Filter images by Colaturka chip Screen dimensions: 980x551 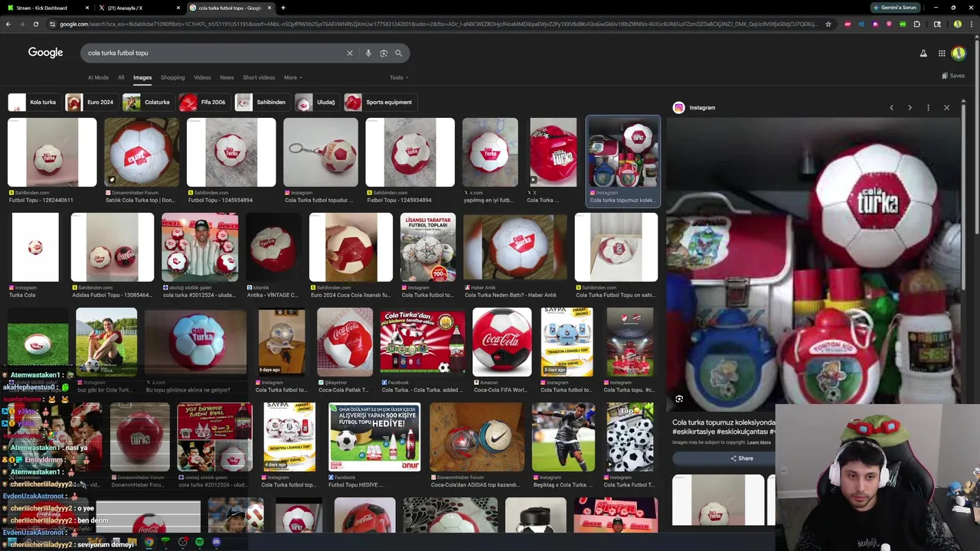(148, 102)
